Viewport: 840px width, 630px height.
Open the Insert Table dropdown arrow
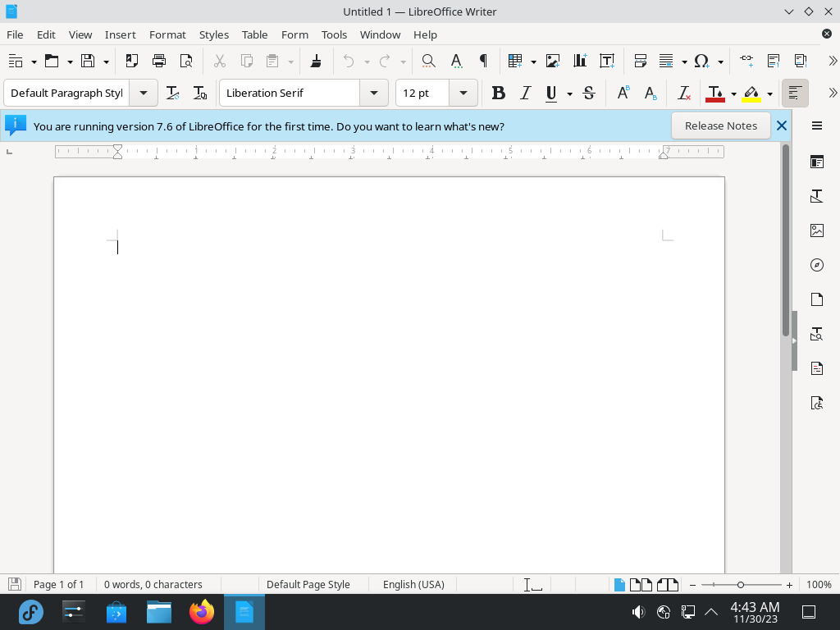coord(533,62)
